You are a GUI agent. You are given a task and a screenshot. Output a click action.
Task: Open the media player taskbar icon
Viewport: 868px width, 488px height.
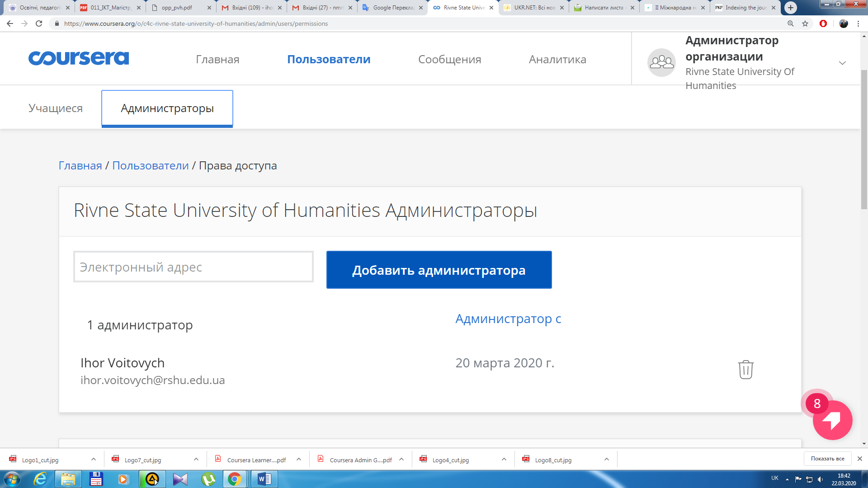point(123,479)
